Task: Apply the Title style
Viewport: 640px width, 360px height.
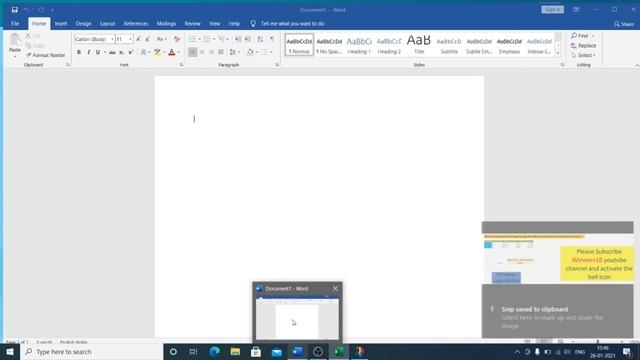Action: point(419,45)
